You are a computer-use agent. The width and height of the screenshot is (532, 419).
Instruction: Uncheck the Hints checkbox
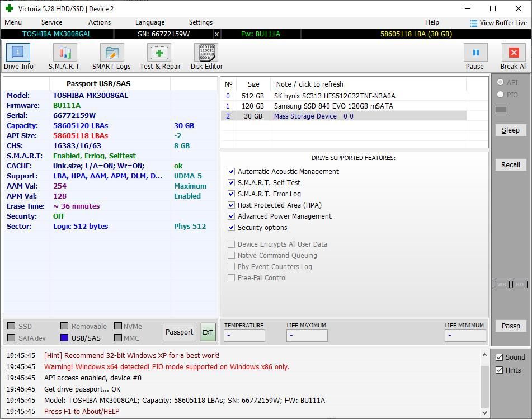click(499, 370)
